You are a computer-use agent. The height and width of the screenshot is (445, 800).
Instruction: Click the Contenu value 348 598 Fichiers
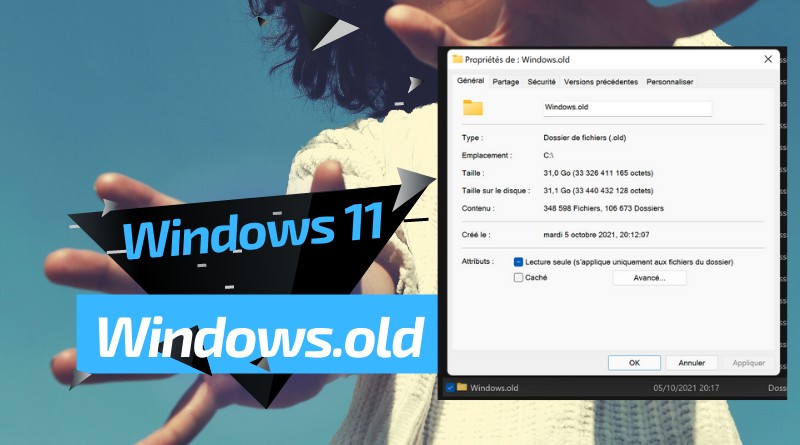(x=604, y=208)
